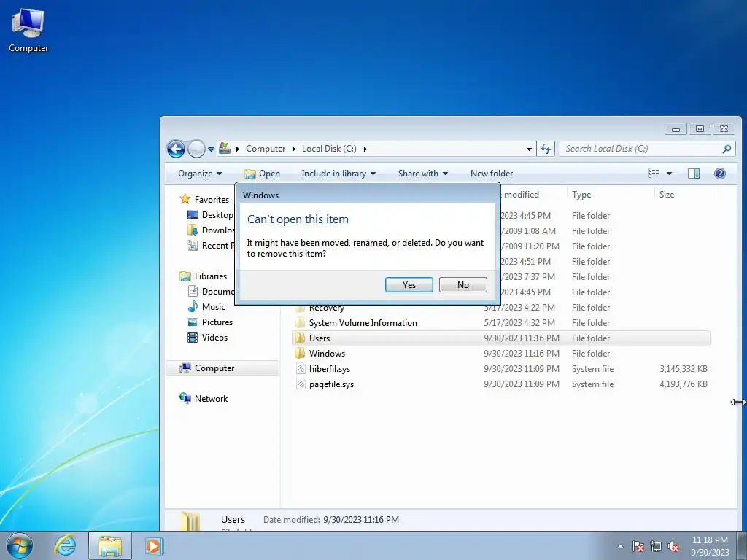Select the Users folder row
The height and width of the screenshot is (560, 747).
click(500, 338)
